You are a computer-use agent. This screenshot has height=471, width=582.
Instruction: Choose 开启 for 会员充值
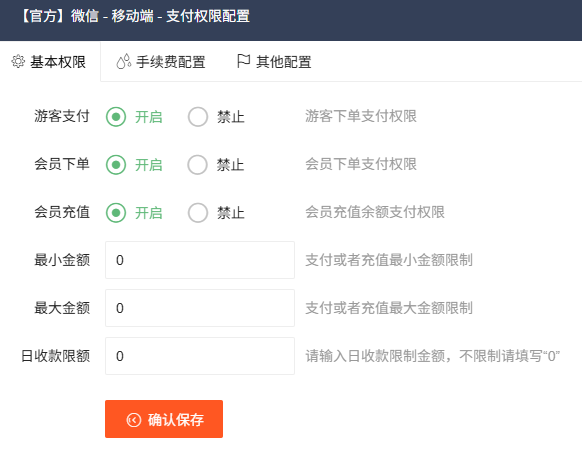click(x=116, y=213)
